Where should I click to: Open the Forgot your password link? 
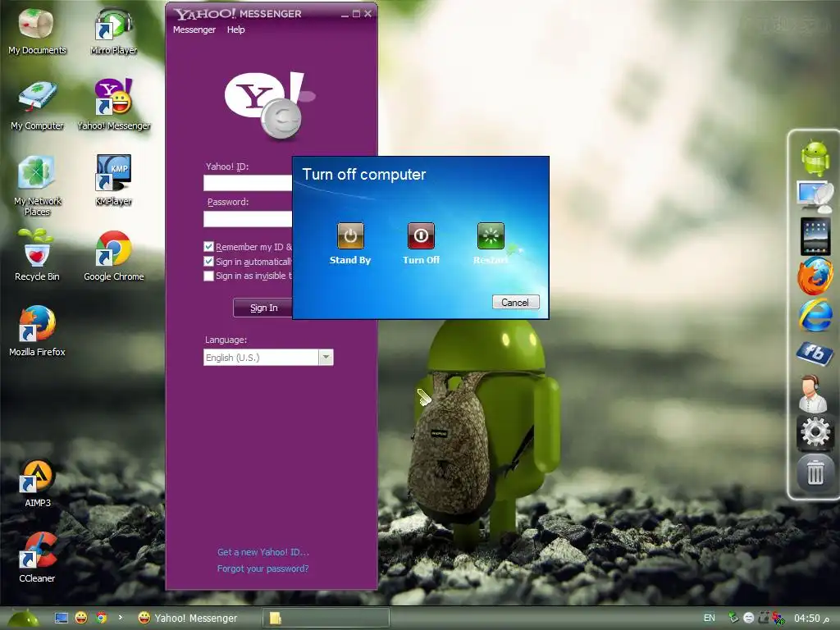pyautogui.click(x=263, y=568)
